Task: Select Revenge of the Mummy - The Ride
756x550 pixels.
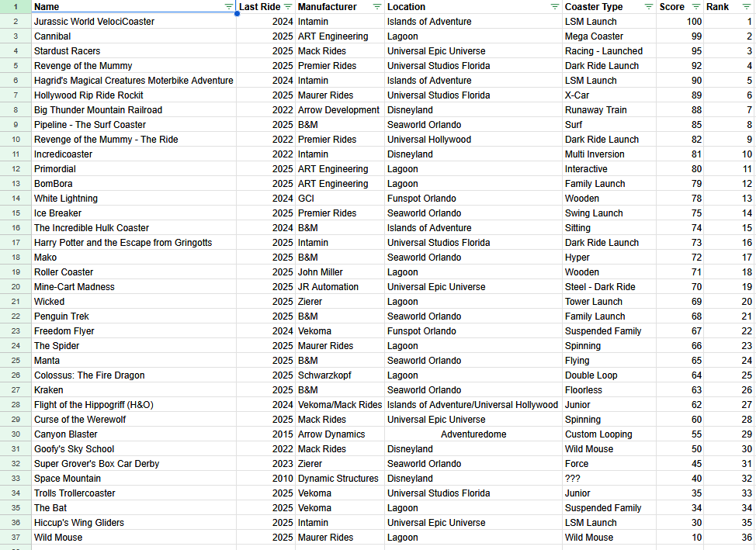Action: [134, 140]
